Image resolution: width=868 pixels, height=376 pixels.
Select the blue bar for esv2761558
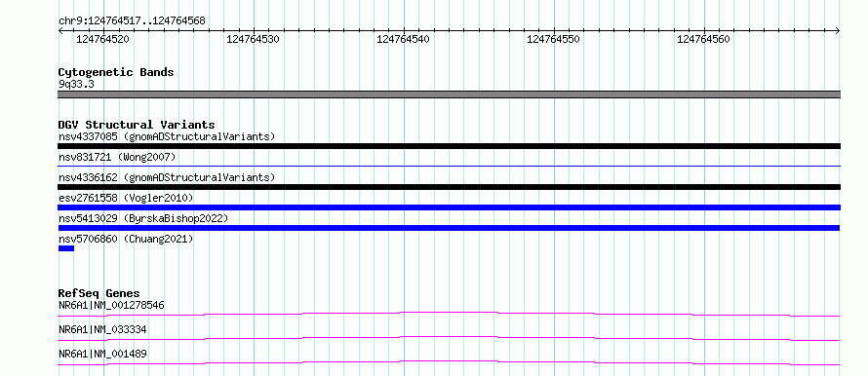click(x=449, y=207)
